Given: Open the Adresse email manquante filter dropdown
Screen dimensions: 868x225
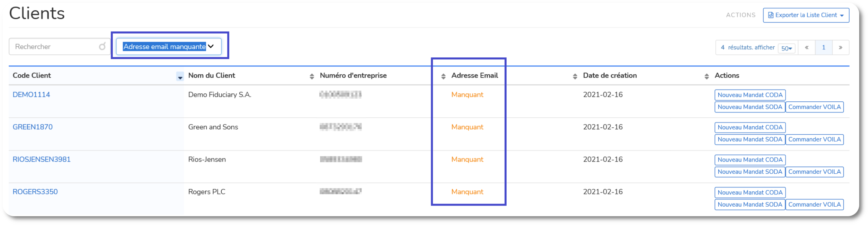Looking at the screenshot, I should click(169, 46).
